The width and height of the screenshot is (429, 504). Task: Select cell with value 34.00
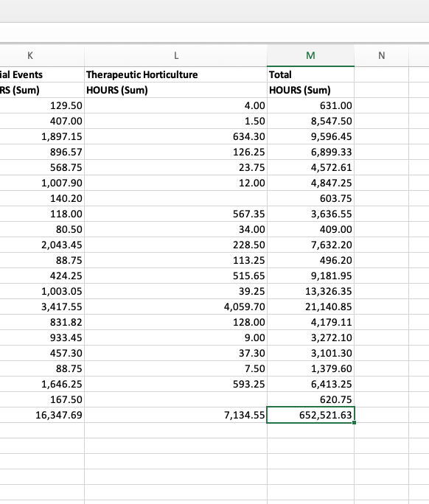[x=176, y=229]
